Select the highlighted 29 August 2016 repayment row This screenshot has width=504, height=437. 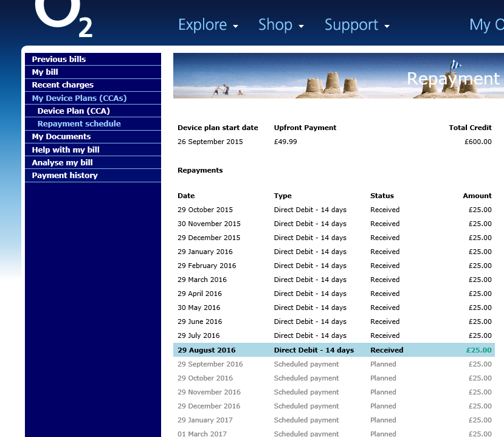pyautogui.click(x=333, y=350)
